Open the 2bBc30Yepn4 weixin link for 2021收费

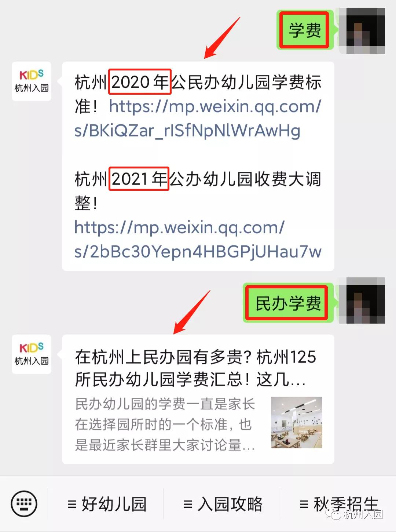pos(198,239)
